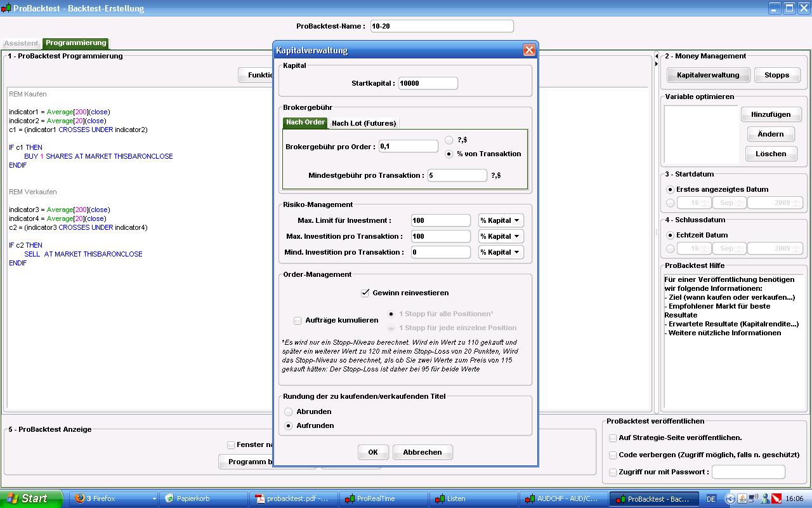Click the Variable optimieren list box
This screenshot has width=812, height=508.
point(701,135)
